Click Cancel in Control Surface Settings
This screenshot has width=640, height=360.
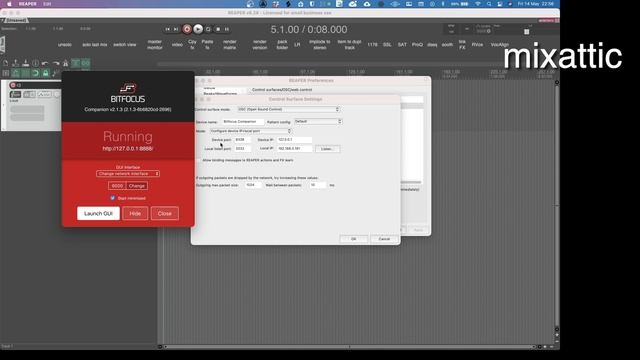pyautogui.click(x=384, y=239)
